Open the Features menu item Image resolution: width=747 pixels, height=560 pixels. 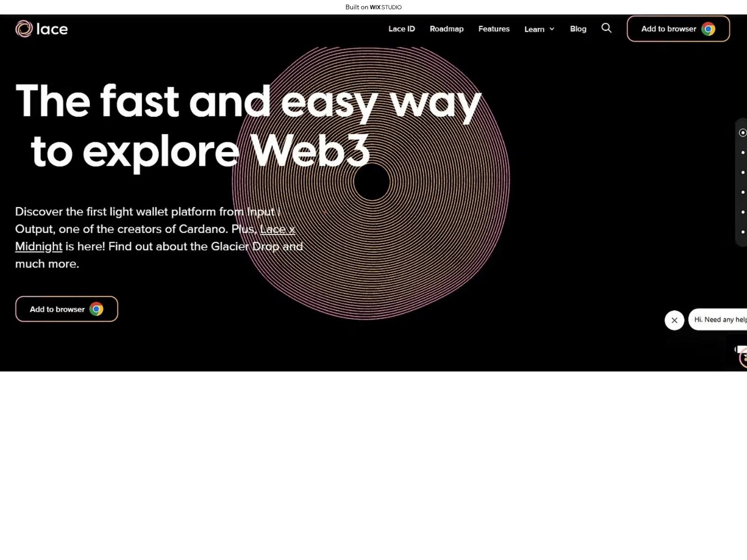494,29
